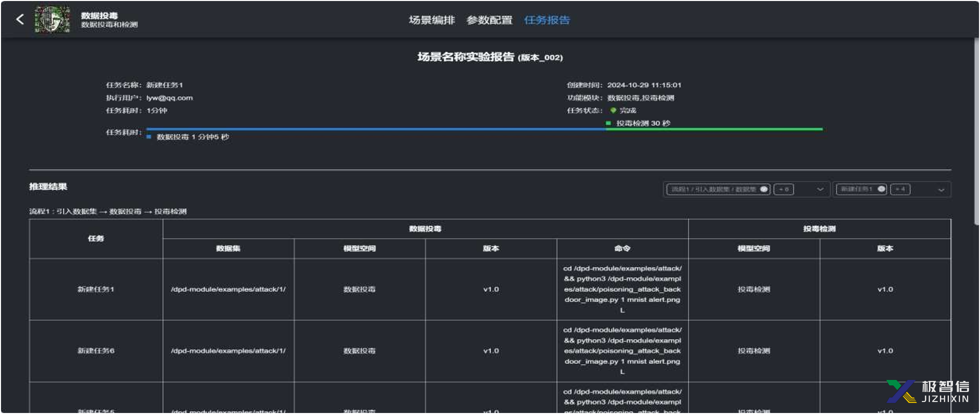
Task: Click the +6 more tag in flow selector
Action: click(x=784, y=189)
